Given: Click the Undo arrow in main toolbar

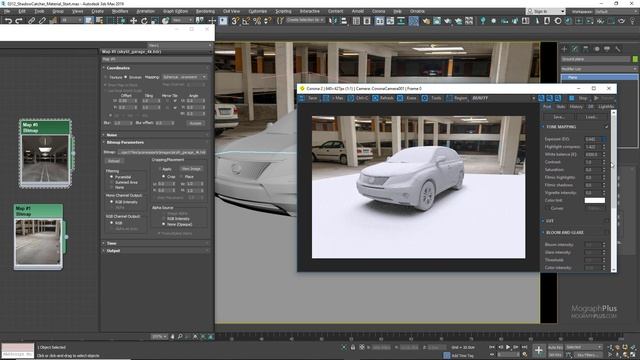Looking at the screenshot, I should [x=8, y=20].
